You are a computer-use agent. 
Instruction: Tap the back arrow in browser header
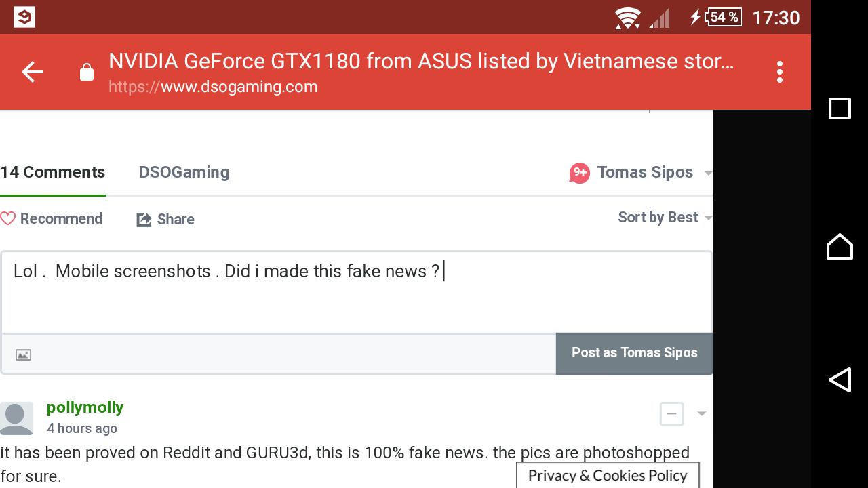33,72
